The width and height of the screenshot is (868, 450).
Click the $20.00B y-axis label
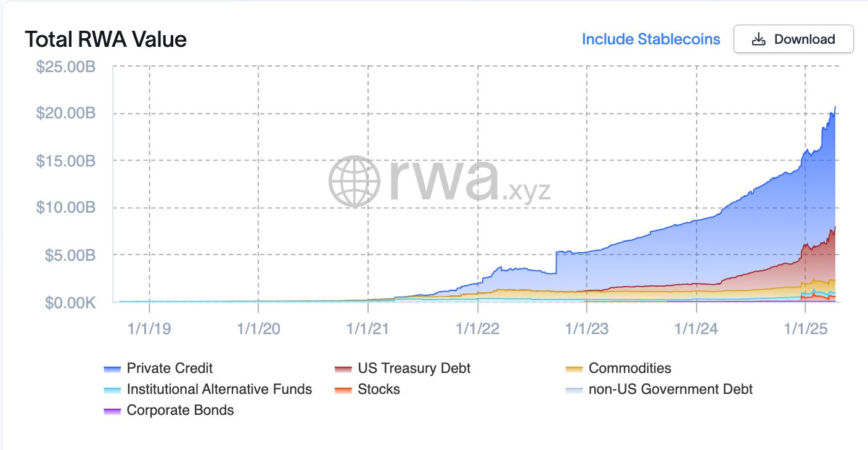tap(65, 114)
